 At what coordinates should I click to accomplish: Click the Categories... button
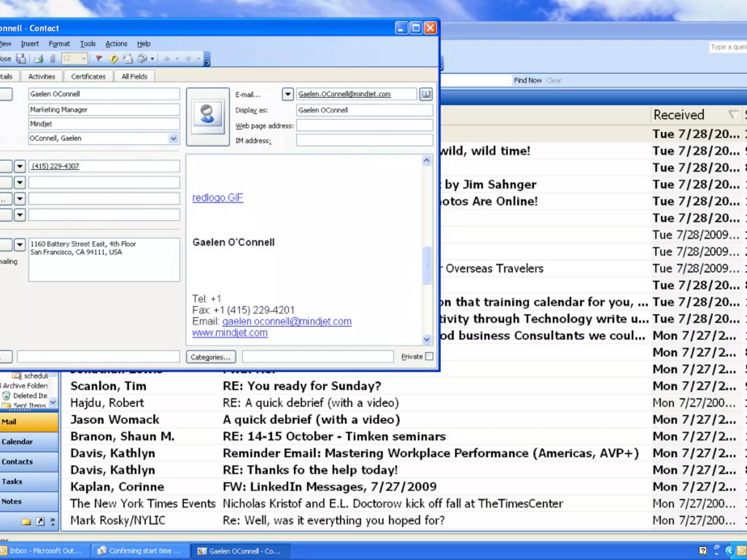210,357
